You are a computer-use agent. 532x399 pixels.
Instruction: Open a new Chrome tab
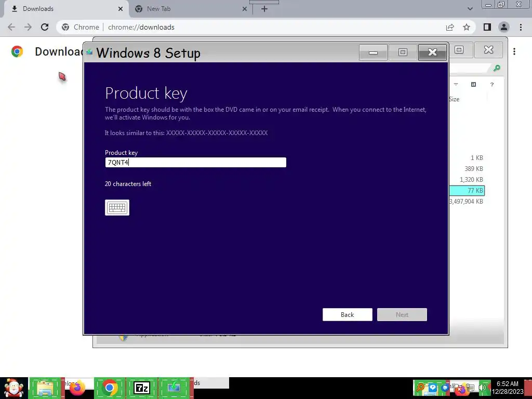[x=264, y=9]
